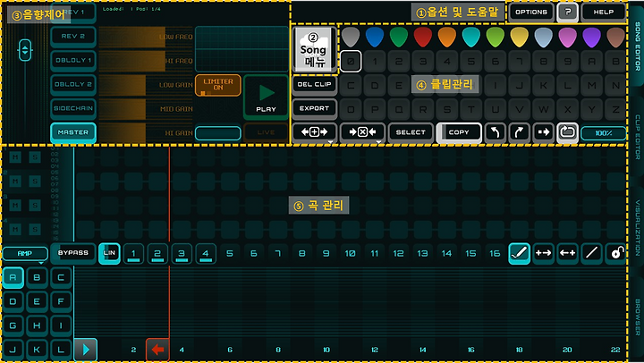
Task: Select the brown clip color pick
Action: click(x=615, y=37)
